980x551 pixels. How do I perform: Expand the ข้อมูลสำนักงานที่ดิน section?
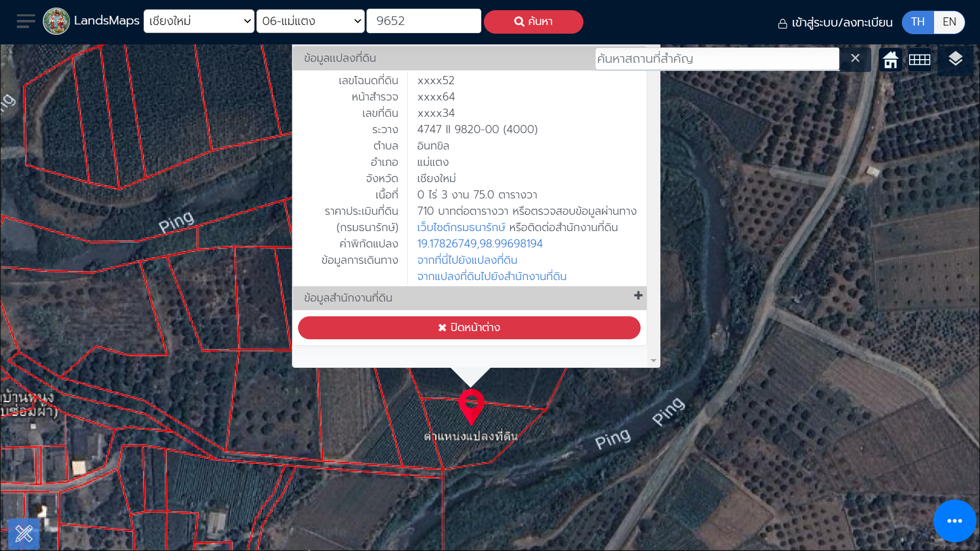pos(638,296)
